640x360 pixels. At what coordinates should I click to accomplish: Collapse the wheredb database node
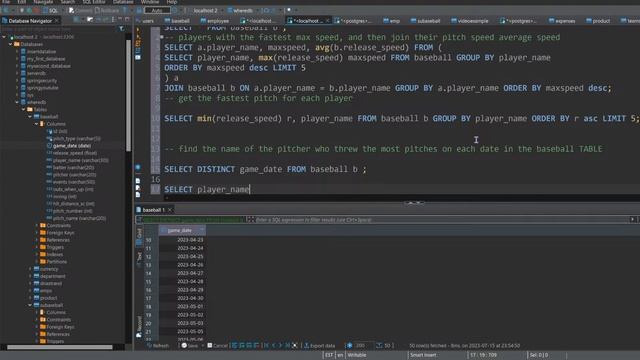(17, 102)
